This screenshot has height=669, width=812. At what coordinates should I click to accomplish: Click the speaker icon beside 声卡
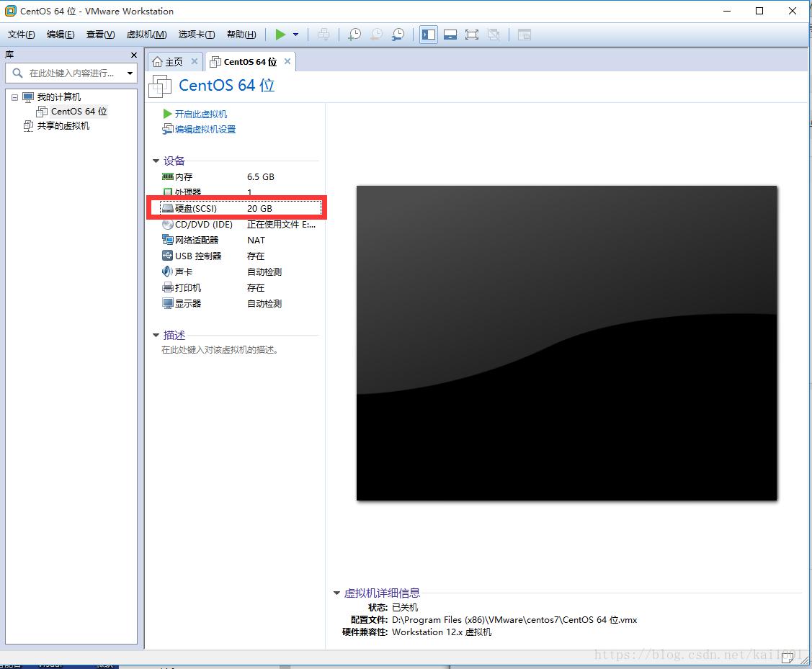pos(167,271)
